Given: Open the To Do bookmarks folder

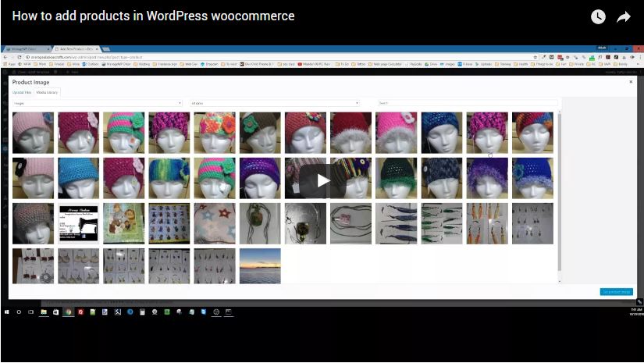Looking at the screenshot, I should (342, 64).
